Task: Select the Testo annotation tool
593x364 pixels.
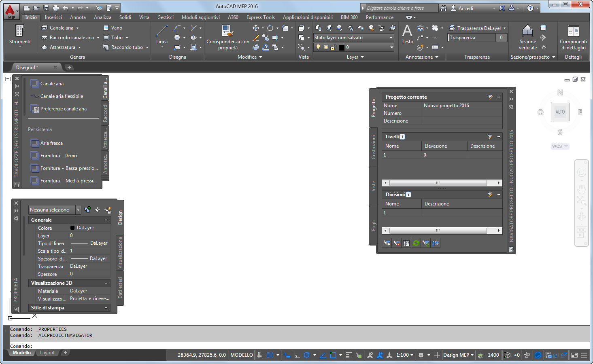Action: pos(407,34)
